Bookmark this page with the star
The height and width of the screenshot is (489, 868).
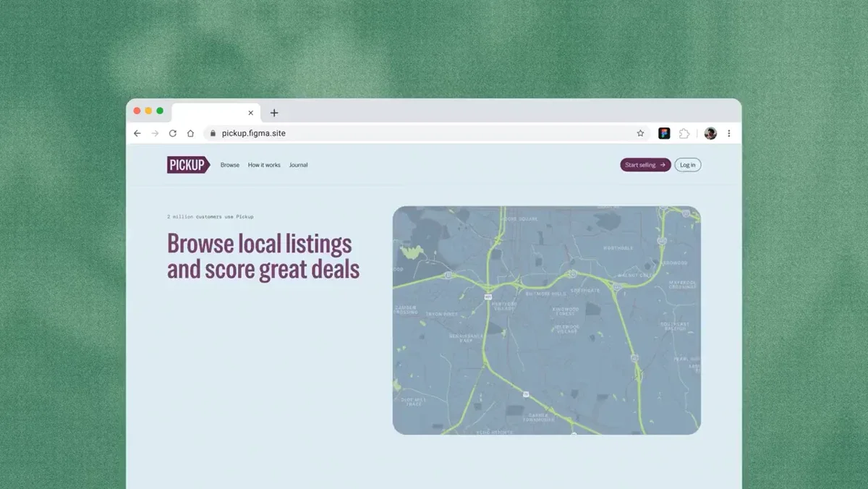pyautogui.click(x=640, y=133)
